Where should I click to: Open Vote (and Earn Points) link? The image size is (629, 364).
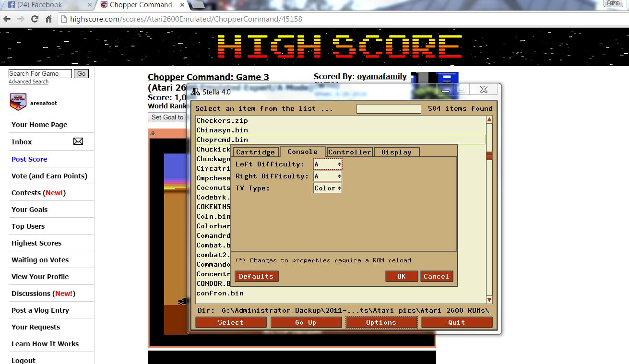49,176
